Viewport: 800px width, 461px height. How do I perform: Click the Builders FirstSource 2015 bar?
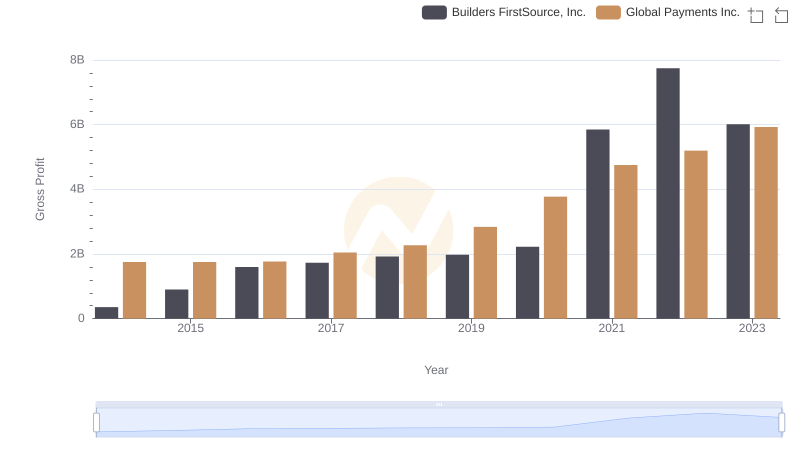coord(177,304)
